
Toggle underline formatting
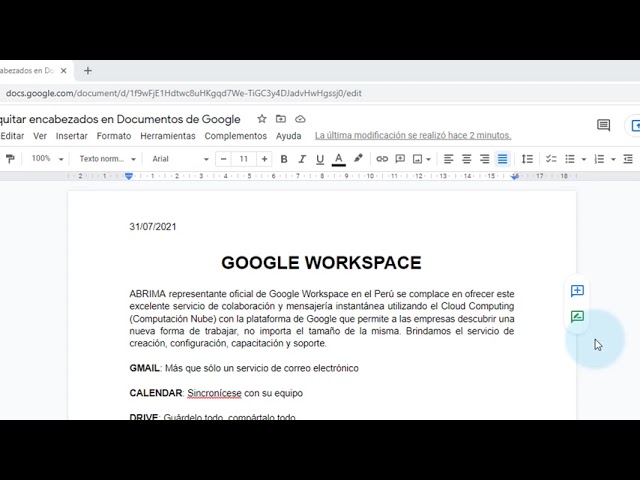pyautogui.click(x=320, y=159)
